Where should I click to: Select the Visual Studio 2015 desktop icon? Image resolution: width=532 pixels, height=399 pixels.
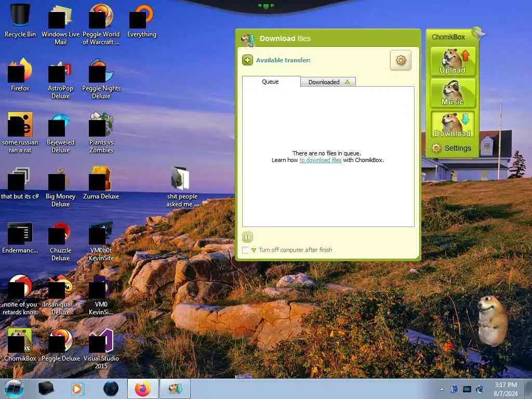tap(101, 349)
